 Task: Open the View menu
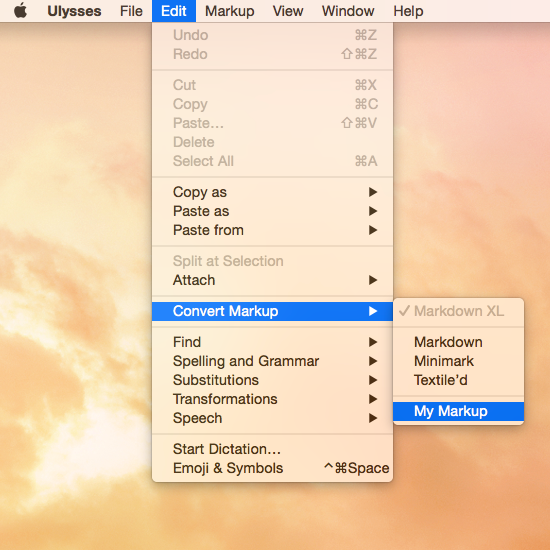tap(288, 11)
